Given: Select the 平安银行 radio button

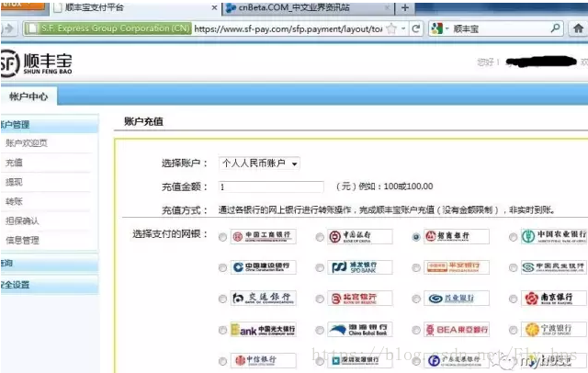Looking at the screenshot, I should 416,267.
